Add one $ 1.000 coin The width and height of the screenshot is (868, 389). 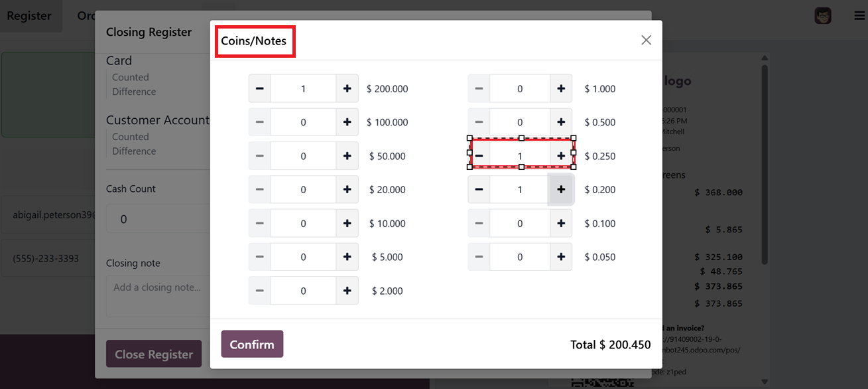click(561, 88)
